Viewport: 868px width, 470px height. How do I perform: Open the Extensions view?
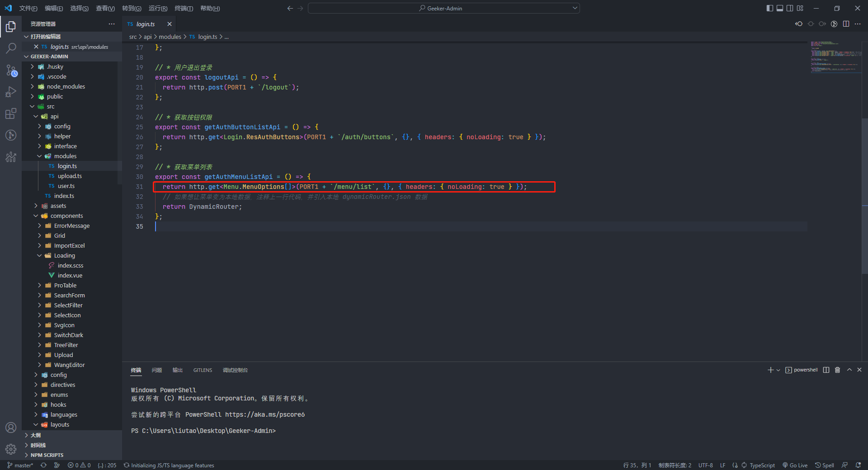11,113
